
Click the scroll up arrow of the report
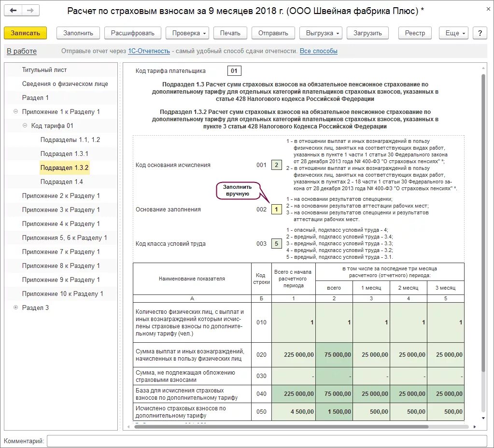tap(483, 68)
